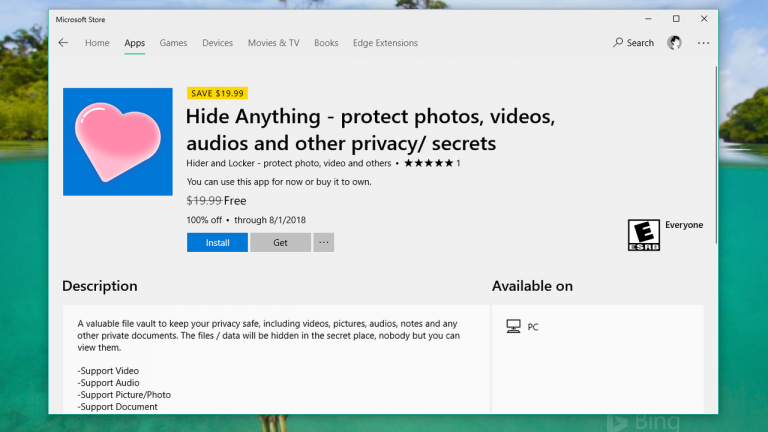Click the "100% off" text
768x432 pixels.
coord(204,220)
